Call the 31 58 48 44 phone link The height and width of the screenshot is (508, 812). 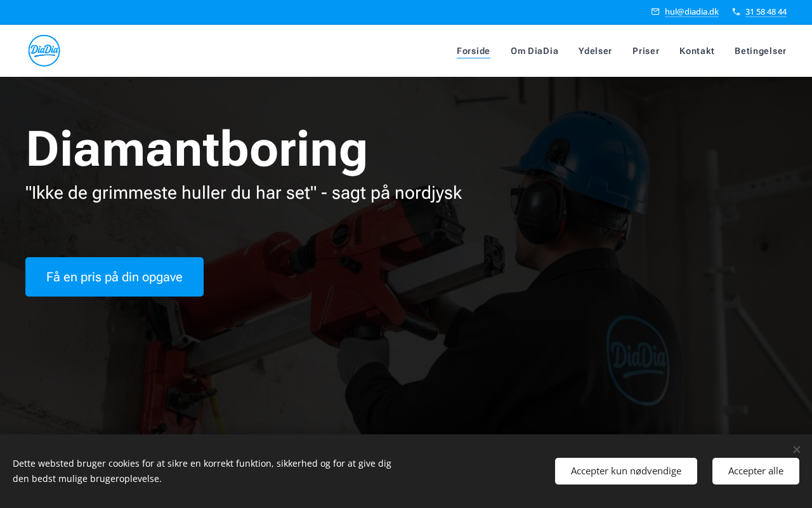click(766, 11)
